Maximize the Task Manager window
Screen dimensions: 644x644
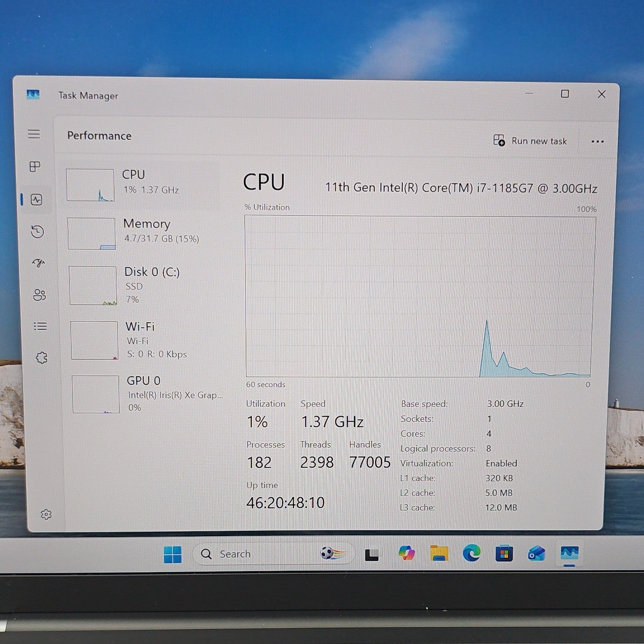(565, 94)
